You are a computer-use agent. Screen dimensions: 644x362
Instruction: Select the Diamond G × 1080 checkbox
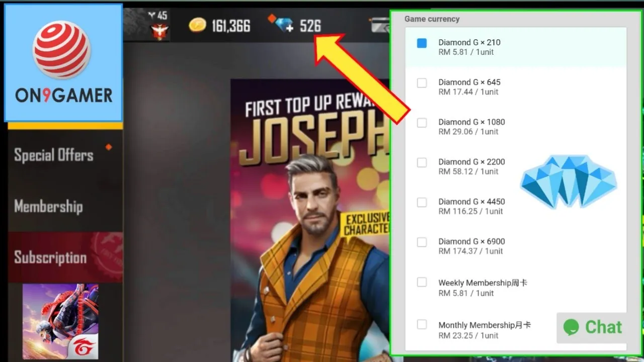[x=422, y=123]
